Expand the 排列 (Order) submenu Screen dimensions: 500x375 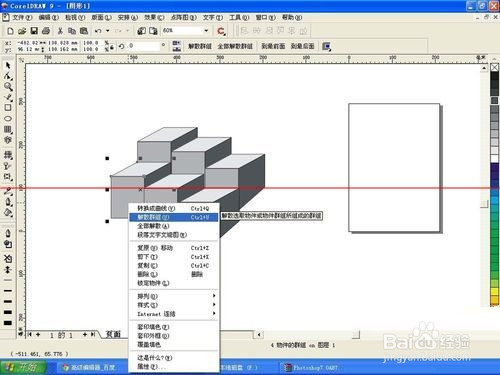[173, 296]
